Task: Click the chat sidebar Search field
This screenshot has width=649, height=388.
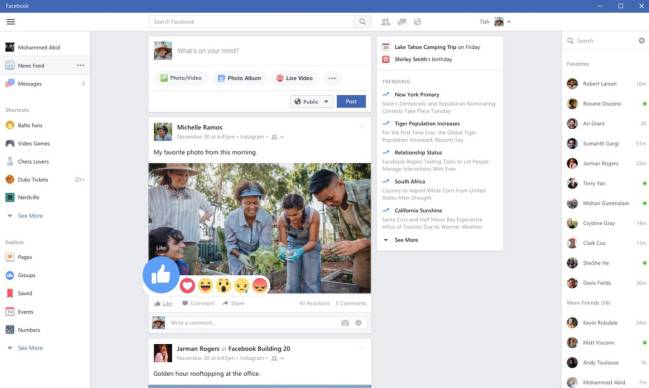Action: click(x=600, y=41)
